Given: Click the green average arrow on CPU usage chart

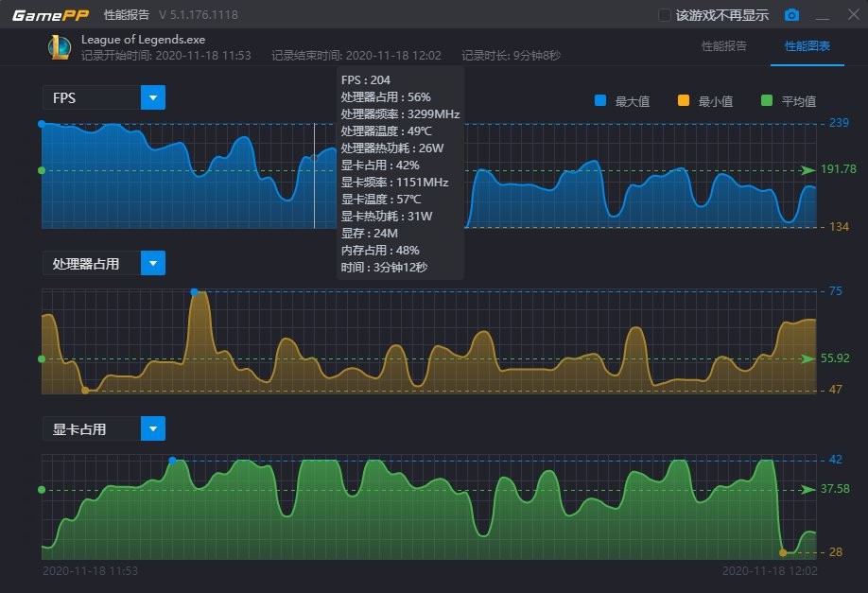Looking at the screenshot, I should point(807,359).
